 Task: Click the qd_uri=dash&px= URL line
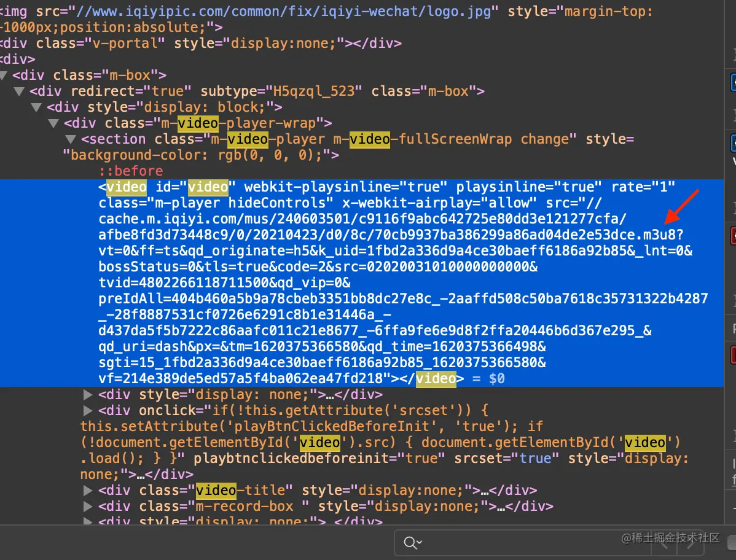[323, 346]
